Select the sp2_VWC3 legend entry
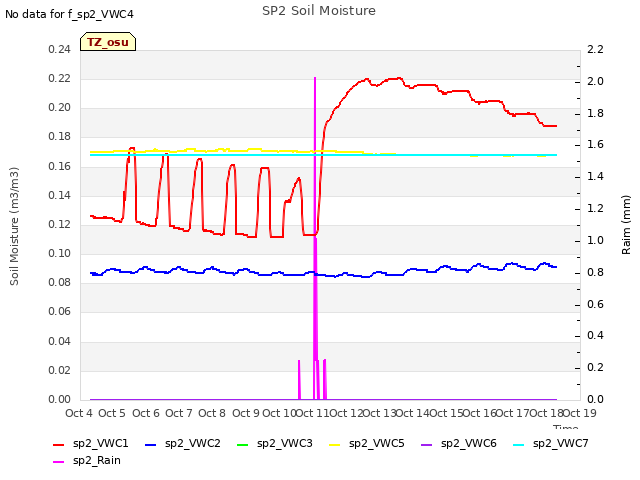This screenshot has height=480, width=640. tap(275, 443)
